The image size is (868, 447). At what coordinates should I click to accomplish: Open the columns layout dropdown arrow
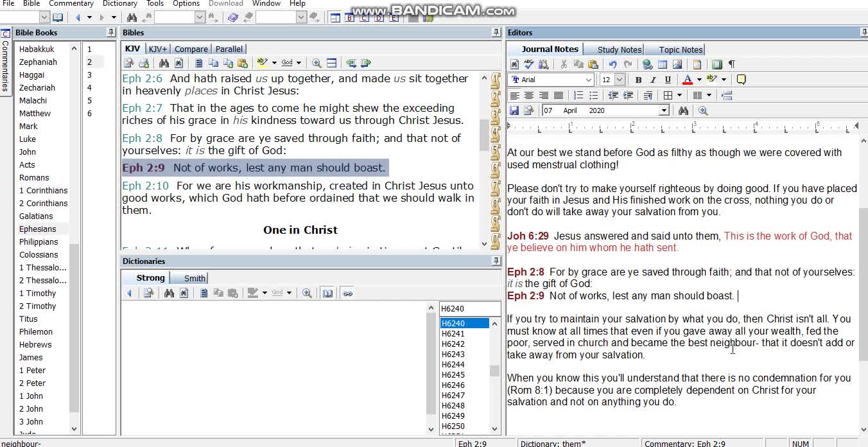click(709, 95)
